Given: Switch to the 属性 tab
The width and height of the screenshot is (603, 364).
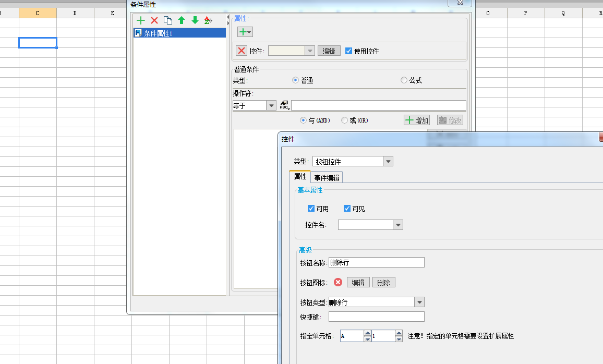Looking at the screenshot, I should (x=300, y=176).
